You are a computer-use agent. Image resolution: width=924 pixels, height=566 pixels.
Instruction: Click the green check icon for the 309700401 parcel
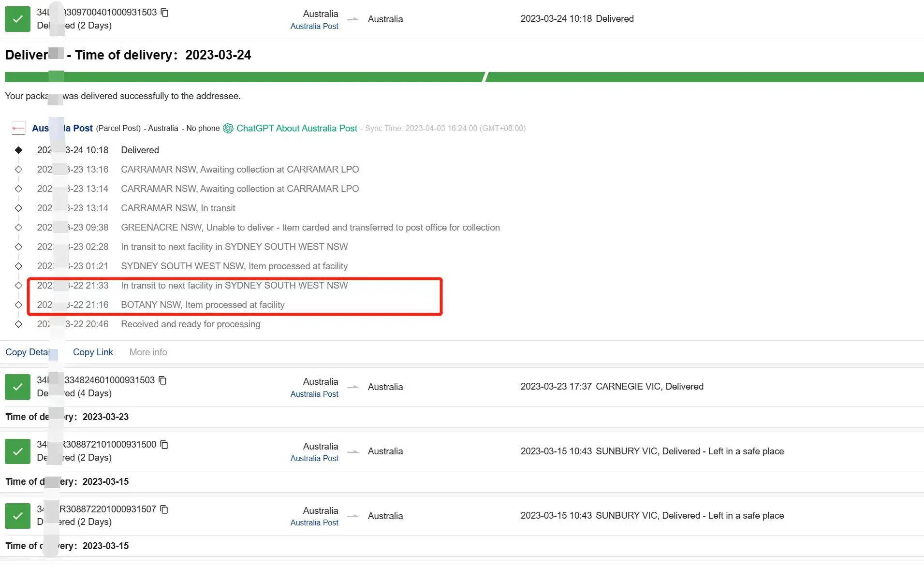[x=17, y=19]
